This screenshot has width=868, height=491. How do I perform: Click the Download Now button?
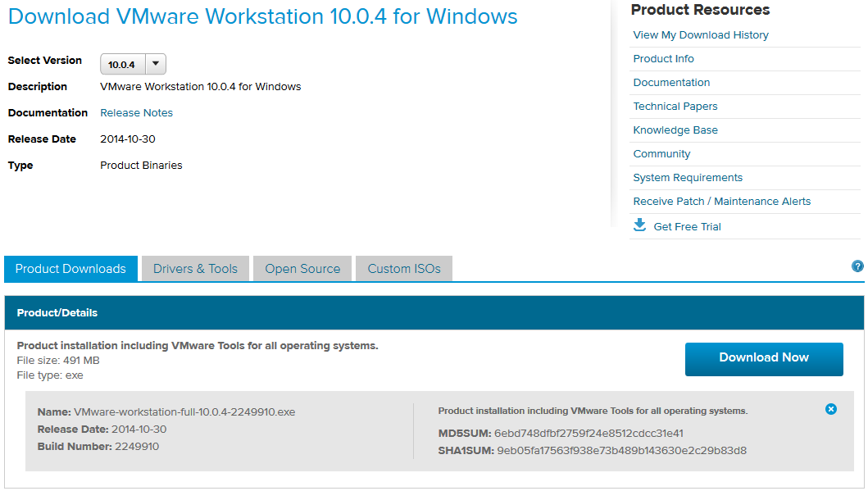coord(764,359)
